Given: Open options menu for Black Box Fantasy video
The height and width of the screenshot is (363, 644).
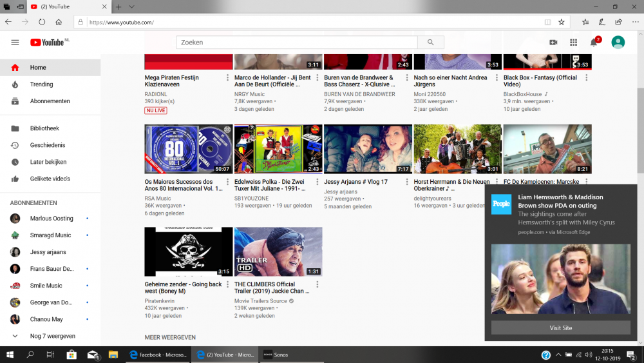Looking at the screenshot, I should point(587,78).
